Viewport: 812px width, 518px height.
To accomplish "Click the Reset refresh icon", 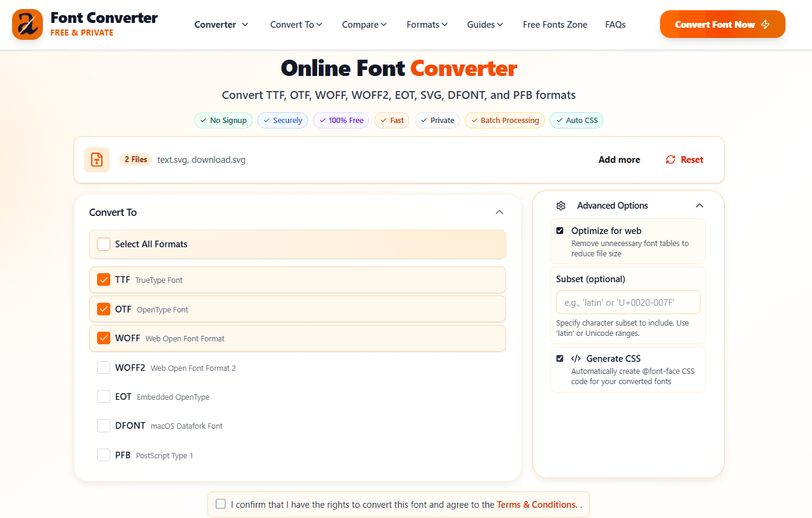I will (670, 160).
